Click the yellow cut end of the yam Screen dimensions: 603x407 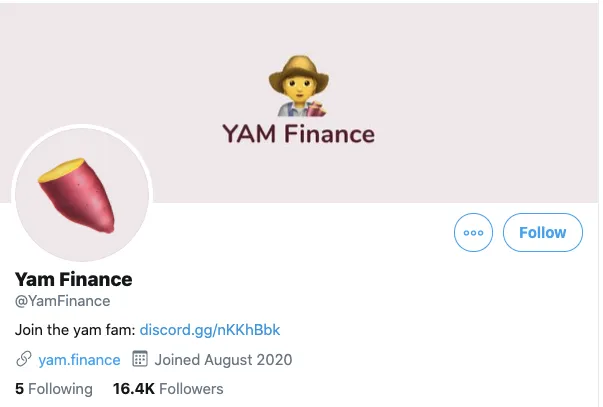(62, 170)
